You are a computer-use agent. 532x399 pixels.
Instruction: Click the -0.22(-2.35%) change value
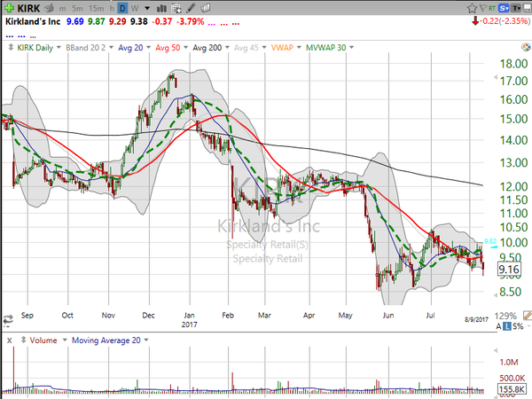pyautogui.click(x=505, y=21)
